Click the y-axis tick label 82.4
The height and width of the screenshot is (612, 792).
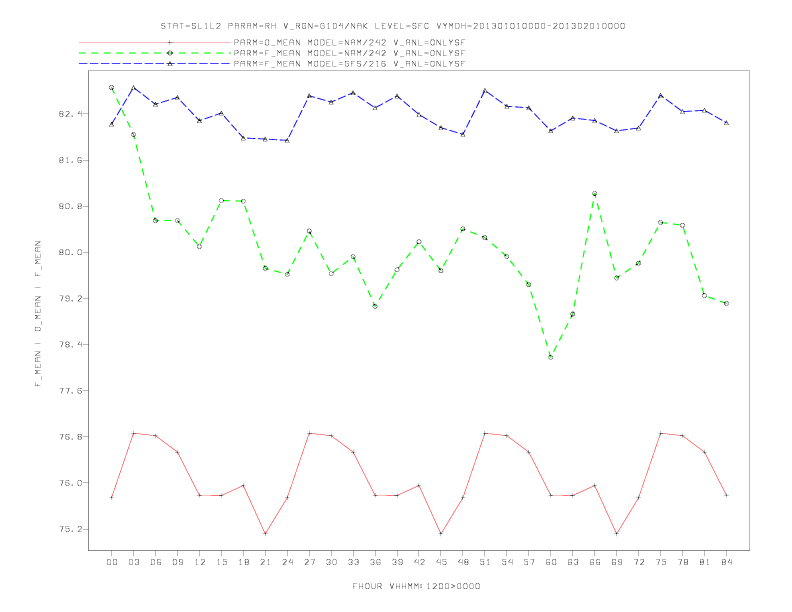coord(70,114)
